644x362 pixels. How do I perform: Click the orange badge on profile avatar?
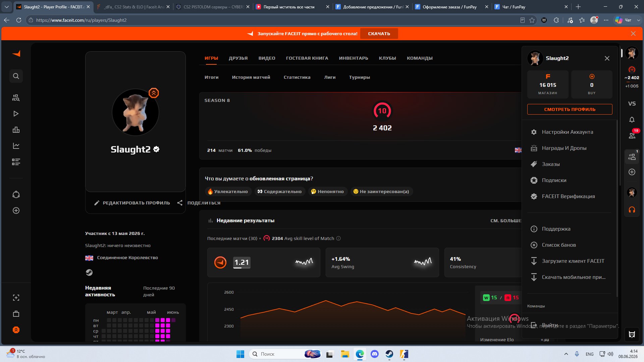tap(154, 93)
